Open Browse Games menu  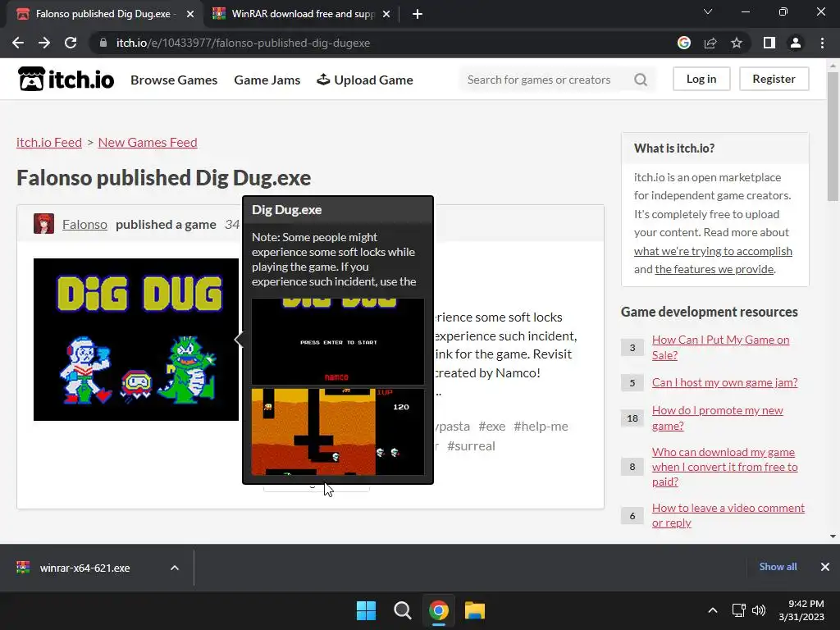pos(174,80)
